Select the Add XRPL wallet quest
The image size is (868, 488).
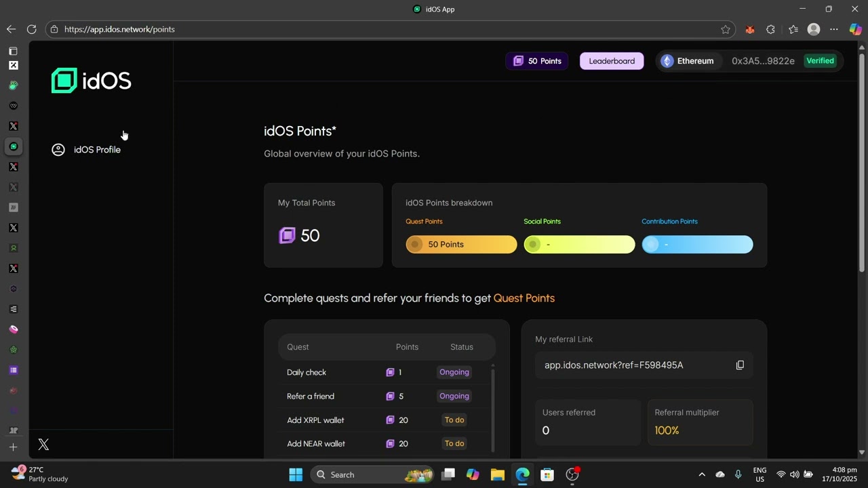pyautogui.click(x=383, y=420)
